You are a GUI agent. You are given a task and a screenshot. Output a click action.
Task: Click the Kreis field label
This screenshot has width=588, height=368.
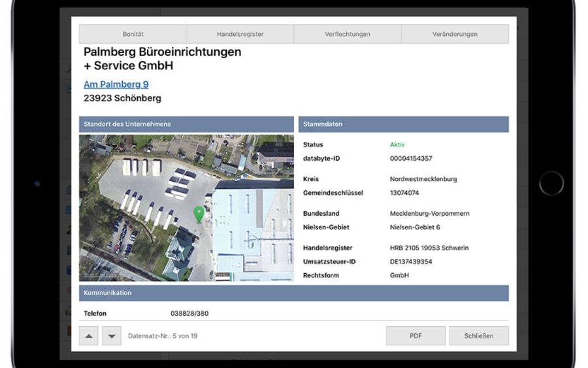tap(311, 179)
